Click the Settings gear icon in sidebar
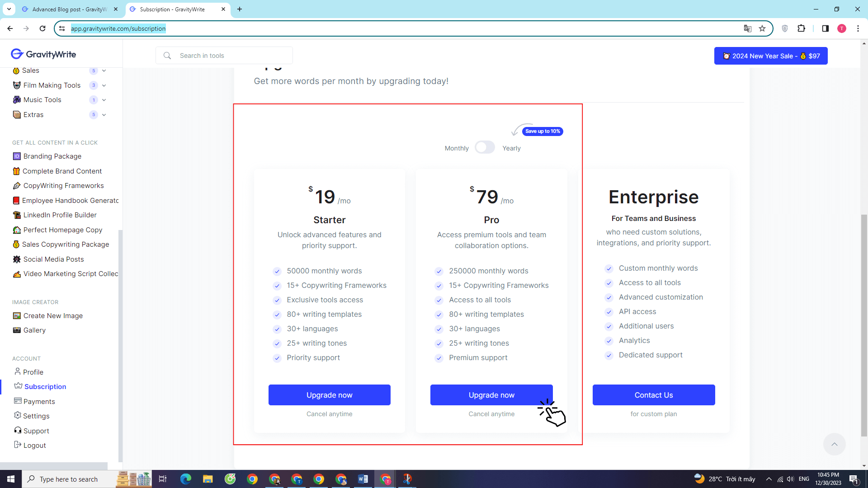Screen dimensions: 868x488 pyautogui.click(x=18, y=415)
